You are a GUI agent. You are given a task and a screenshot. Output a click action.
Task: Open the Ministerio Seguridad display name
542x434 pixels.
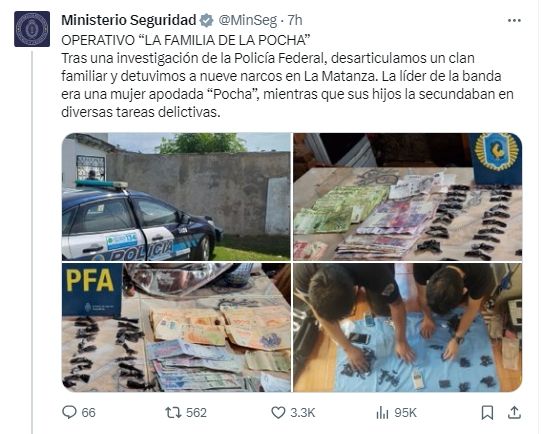[x=129, y=20]
